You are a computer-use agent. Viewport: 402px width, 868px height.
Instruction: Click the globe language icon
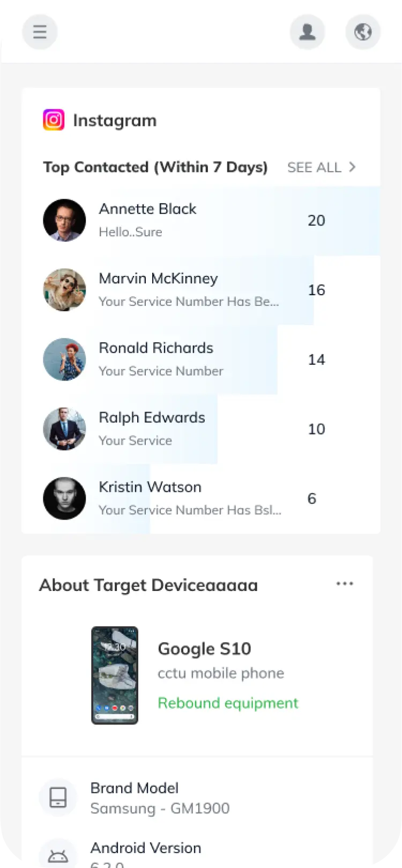click(363, 32)
